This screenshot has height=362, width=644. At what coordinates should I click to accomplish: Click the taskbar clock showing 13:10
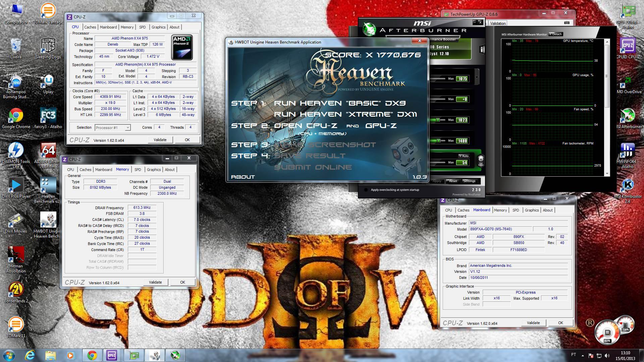coord(625,355)
